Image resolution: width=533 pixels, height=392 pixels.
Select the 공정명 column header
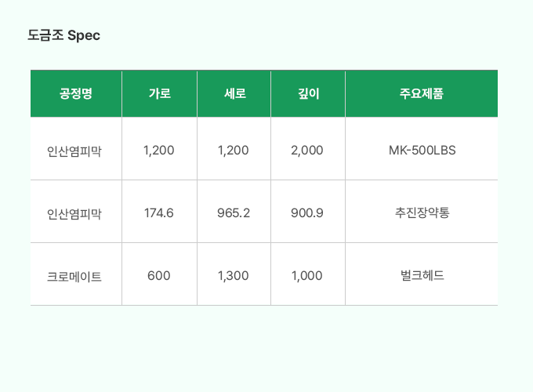[x=76, y=94]
